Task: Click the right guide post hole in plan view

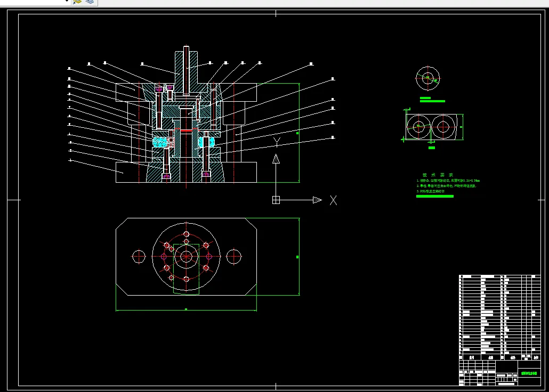Action: click(x=233, y=257)
